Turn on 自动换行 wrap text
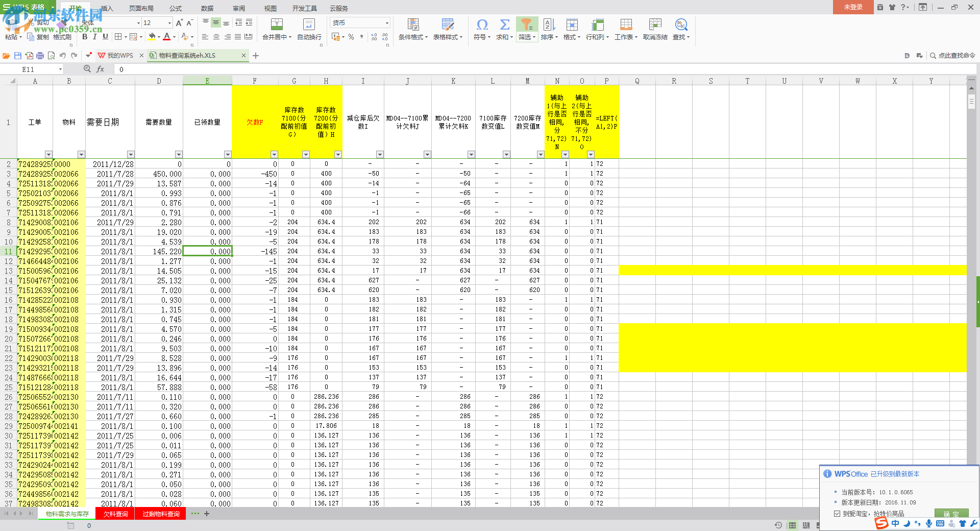Screen dimensions: 980x531 [x=309, y=25]
